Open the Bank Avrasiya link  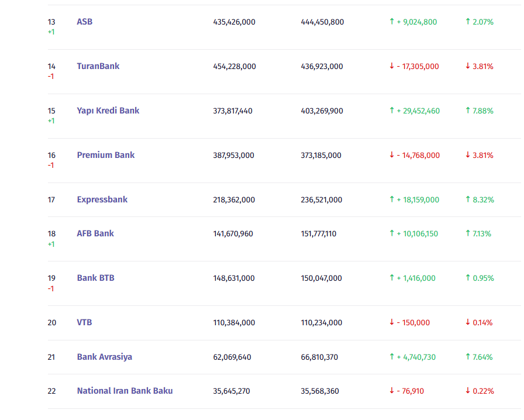point(104,357)
